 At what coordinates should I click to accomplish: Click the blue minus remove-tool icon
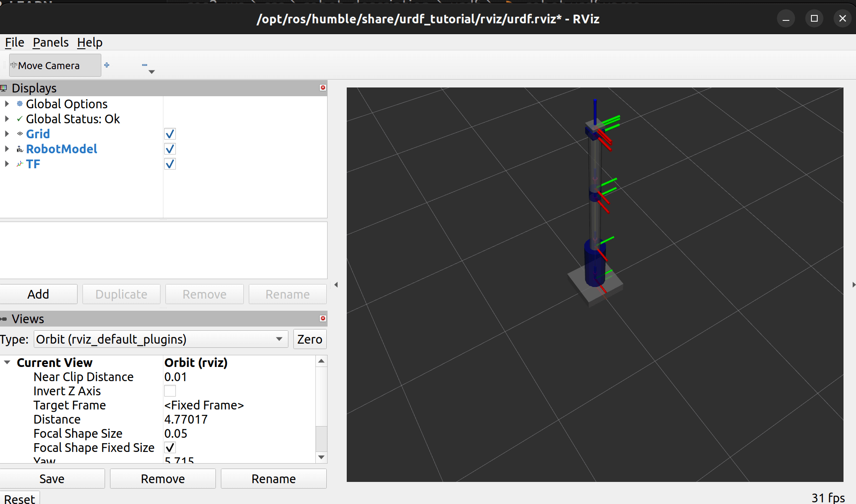pos(145,65)
